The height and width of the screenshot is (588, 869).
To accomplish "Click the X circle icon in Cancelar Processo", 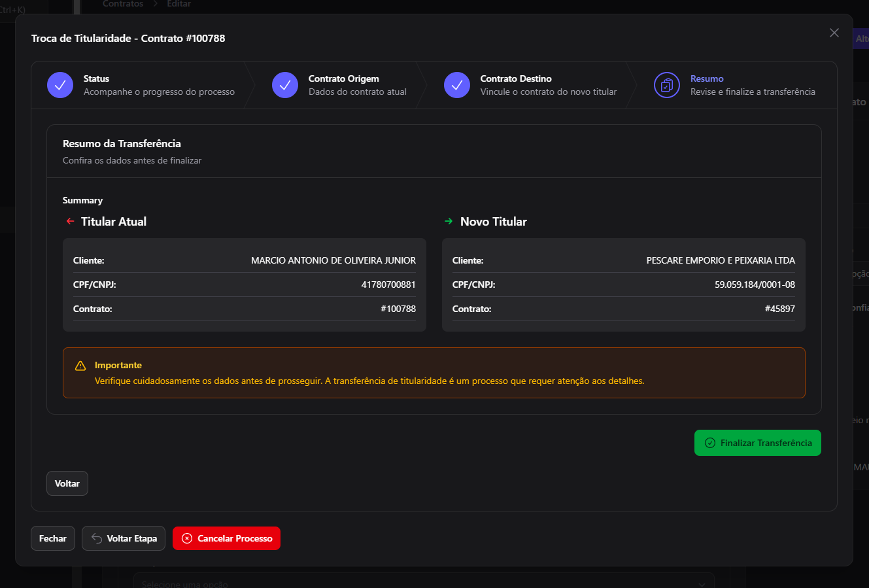I will click(187, 538).
